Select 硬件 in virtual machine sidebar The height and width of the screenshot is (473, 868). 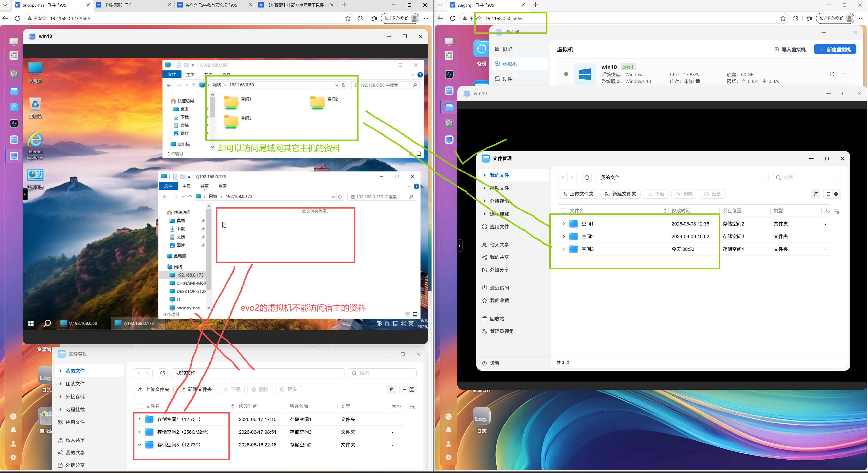tap(519, 79)
